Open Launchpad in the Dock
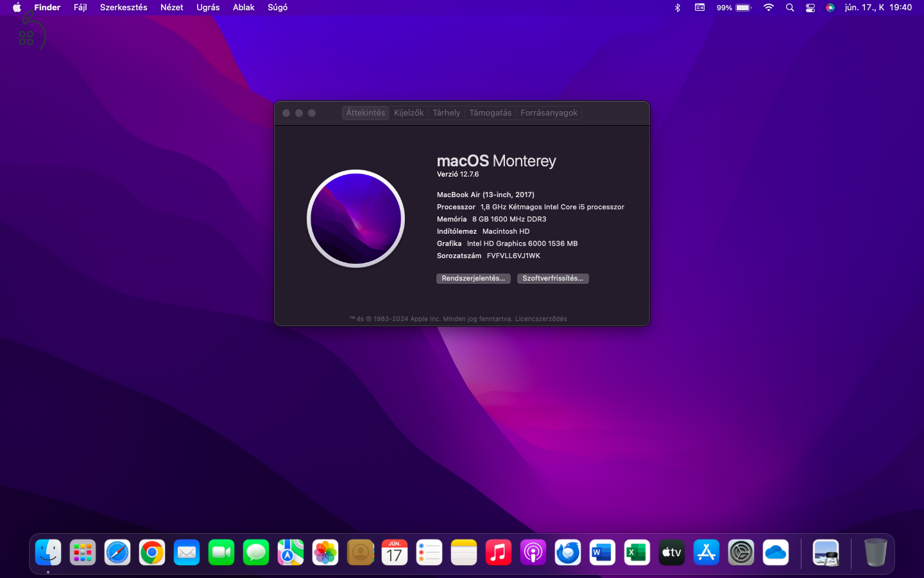The image size is (924, 578). [83, 552]
